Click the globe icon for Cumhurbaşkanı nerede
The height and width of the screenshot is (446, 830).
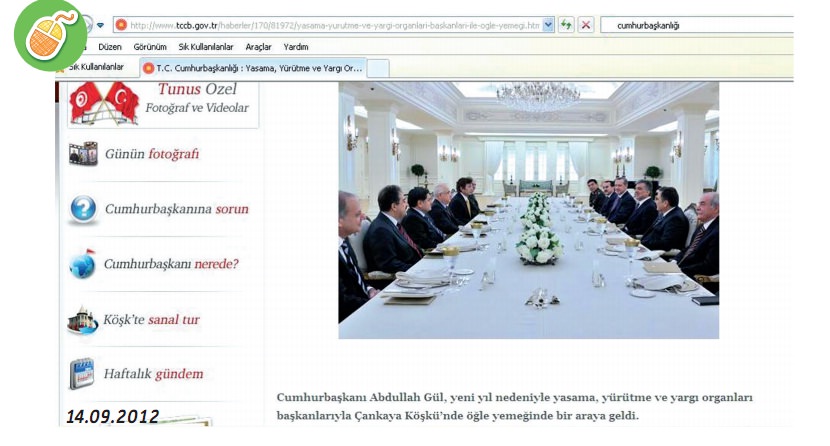(83, 264)
